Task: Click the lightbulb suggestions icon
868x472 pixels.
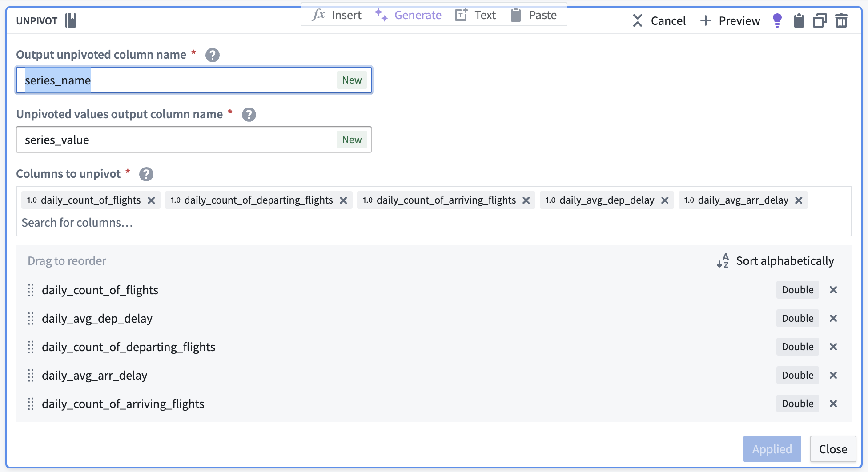Action: [777, 20]
